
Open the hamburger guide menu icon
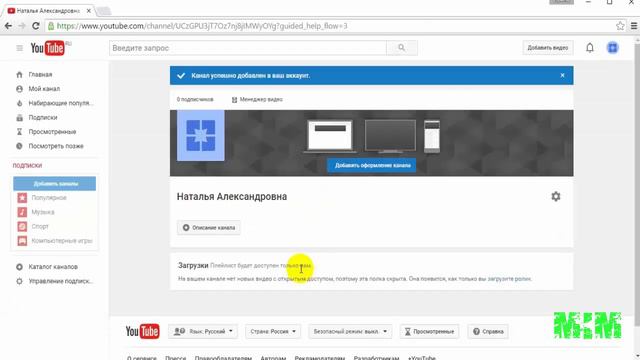(19, 48)
